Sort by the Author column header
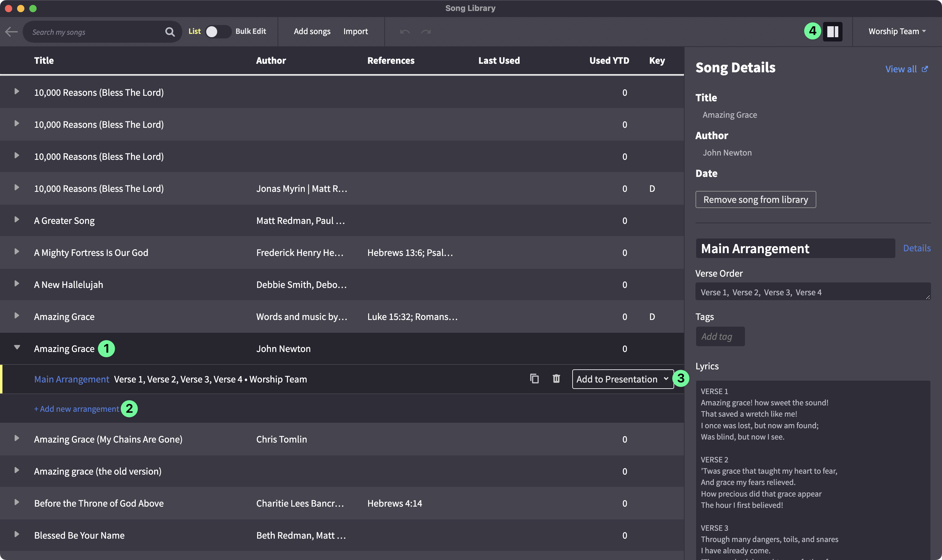Screen dimensions: 942x560 point(271,60)
